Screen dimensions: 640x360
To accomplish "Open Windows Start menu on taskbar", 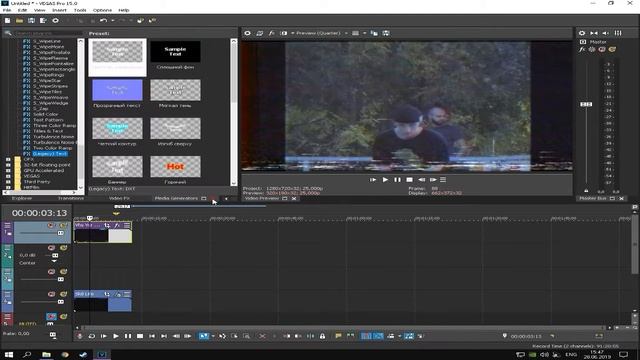I will (x=9, y=355).
